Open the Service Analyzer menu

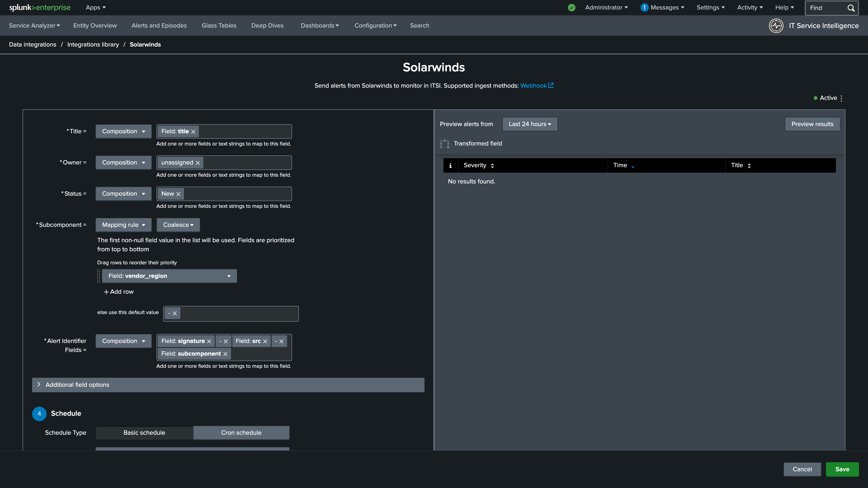pos(34,26)
